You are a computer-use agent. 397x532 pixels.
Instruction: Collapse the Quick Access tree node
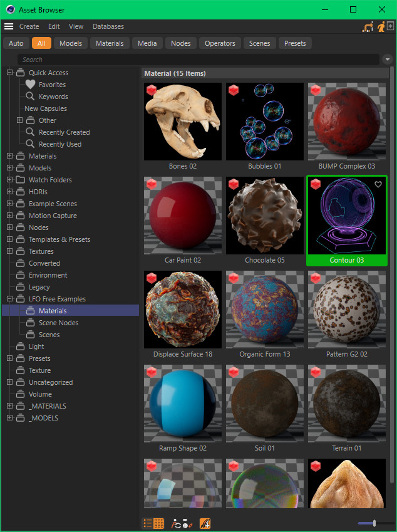9,72
